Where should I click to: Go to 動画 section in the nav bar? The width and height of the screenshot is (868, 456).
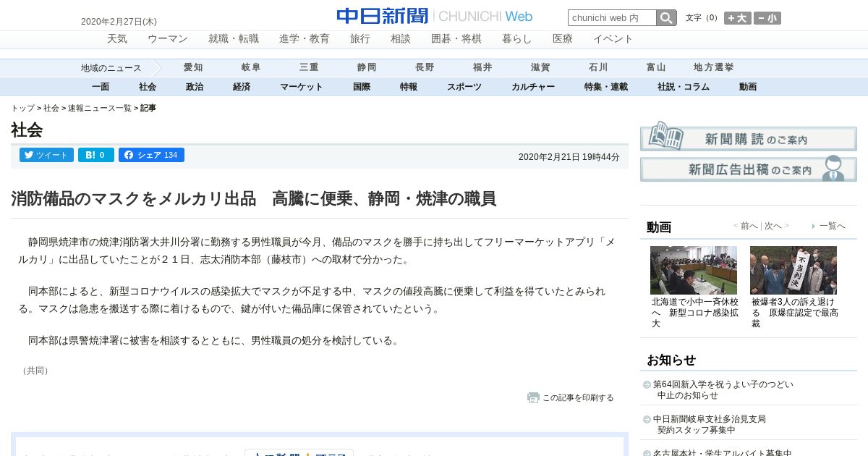748,87
